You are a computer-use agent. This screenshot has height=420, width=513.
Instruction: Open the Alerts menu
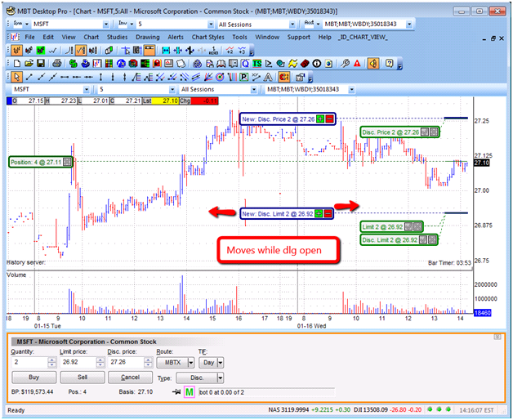pyautogui.click(x=176, y=38)
